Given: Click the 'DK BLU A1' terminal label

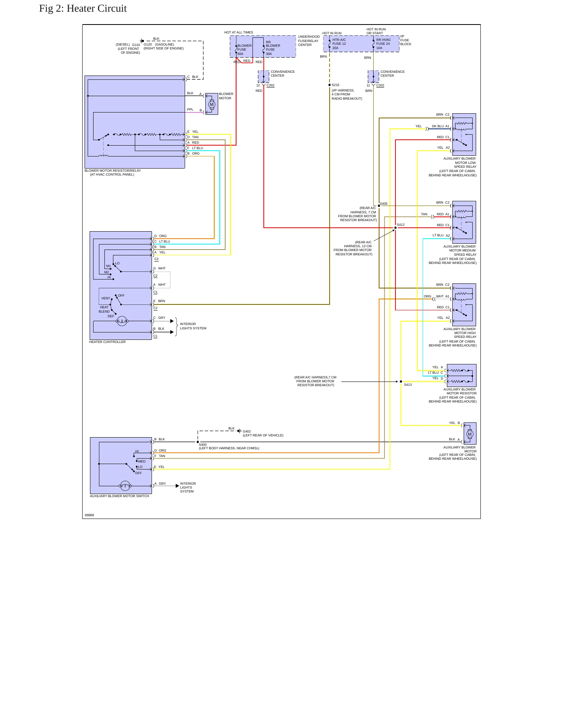Looking at the screenshot, I should 440,126.
